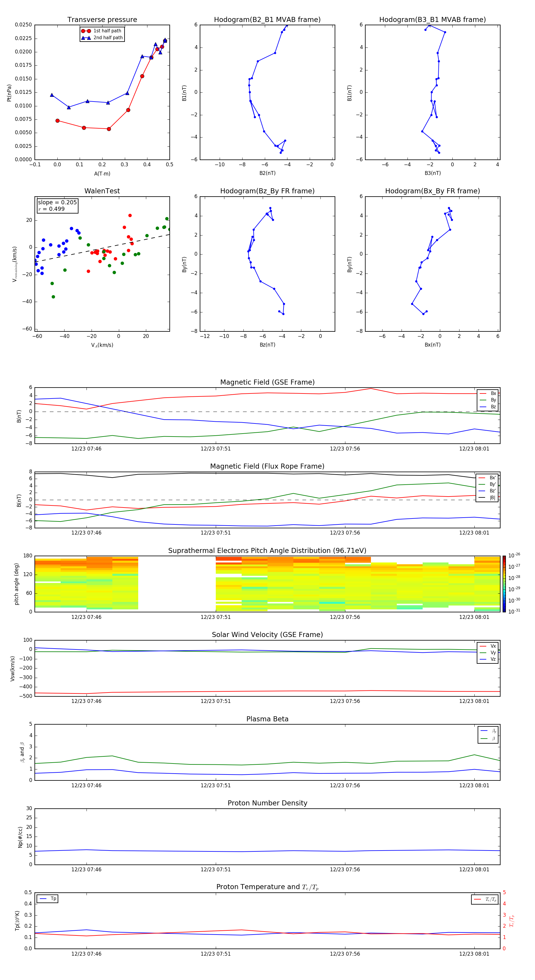Select 'Vx' in solar wind legend
The image size is (535, 980).
(x=488, y=646)
